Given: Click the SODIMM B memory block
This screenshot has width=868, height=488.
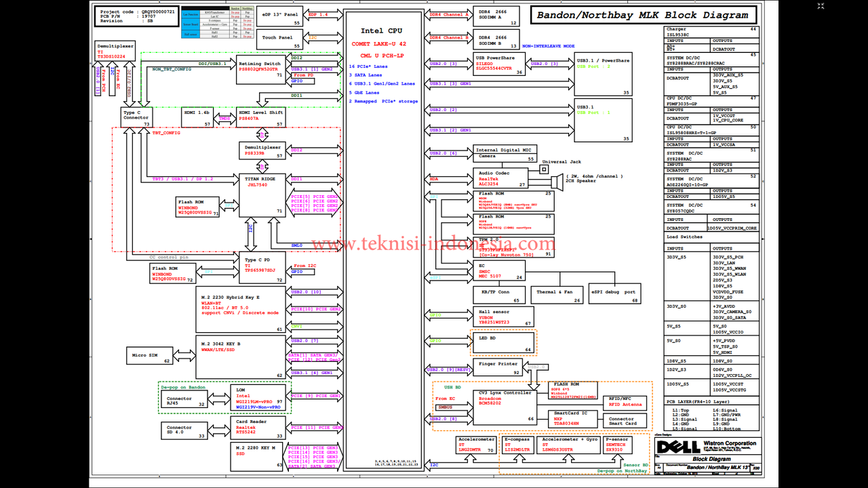Looking at the screenshot, I should 496,40.
